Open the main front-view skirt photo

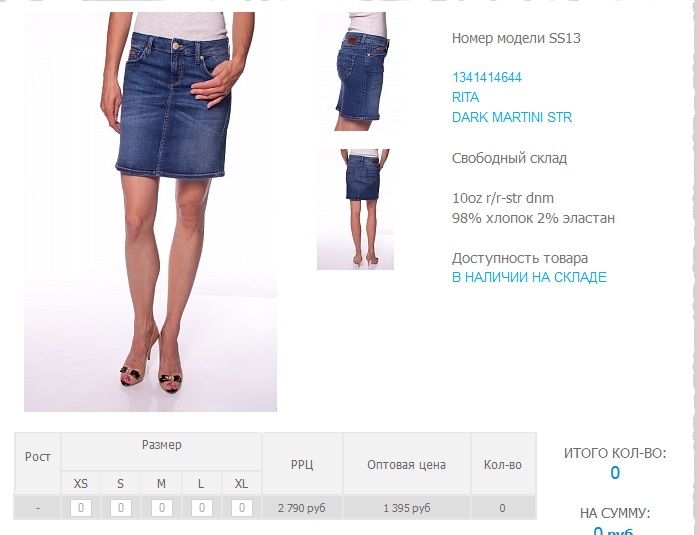click(x=150, y=212)
